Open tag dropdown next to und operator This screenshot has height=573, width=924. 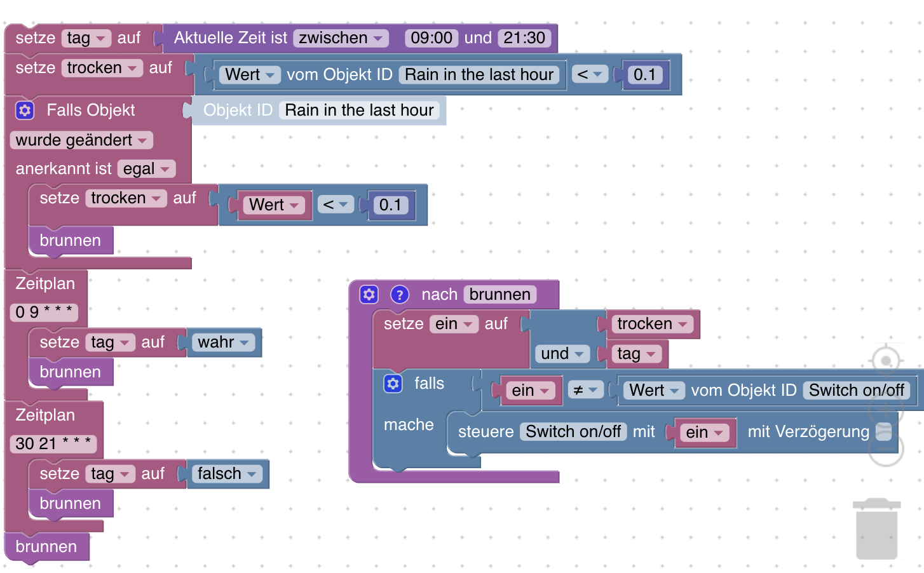point(637,354)
